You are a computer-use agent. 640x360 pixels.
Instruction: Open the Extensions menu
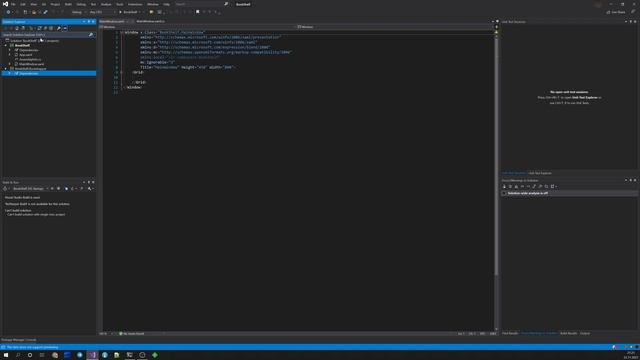click(135, 4)
